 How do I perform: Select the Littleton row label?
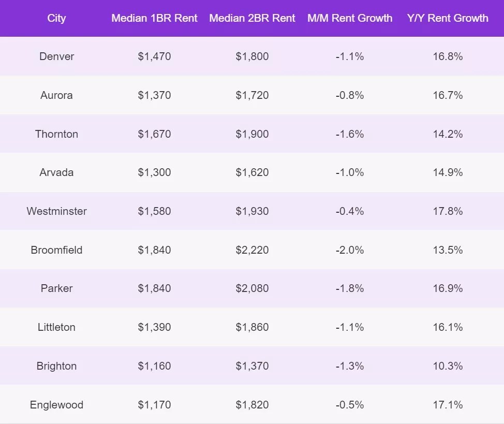click(56, 327)
